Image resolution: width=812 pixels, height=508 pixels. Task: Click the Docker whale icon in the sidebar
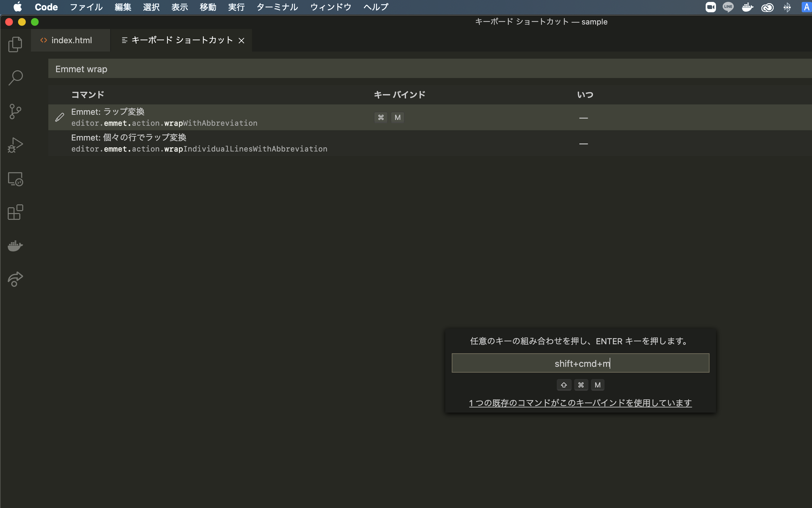[x=15, y=246]
